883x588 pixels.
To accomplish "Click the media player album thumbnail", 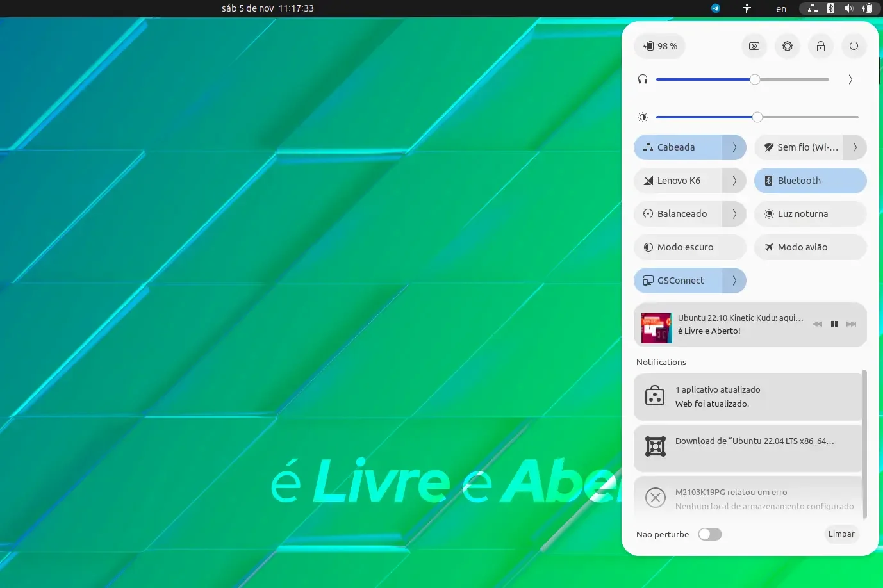I will 657,328.
